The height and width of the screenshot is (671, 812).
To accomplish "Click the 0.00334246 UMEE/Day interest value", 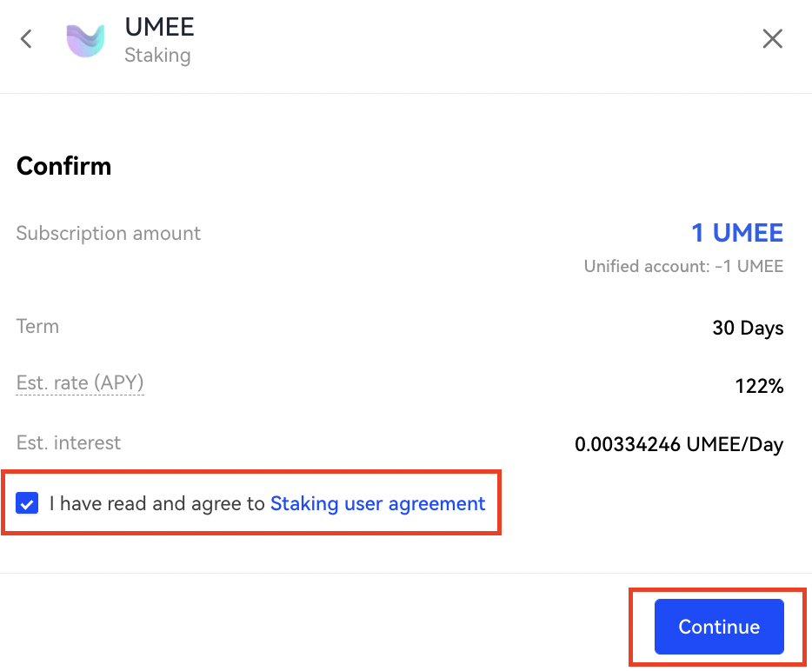I will tap(679, 444).
